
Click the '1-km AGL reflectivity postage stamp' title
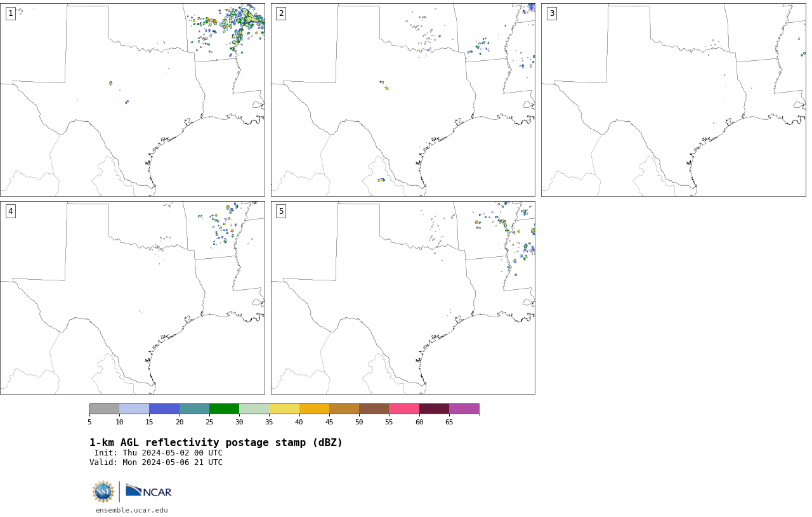pyautogui.click(x=216, y=443)
